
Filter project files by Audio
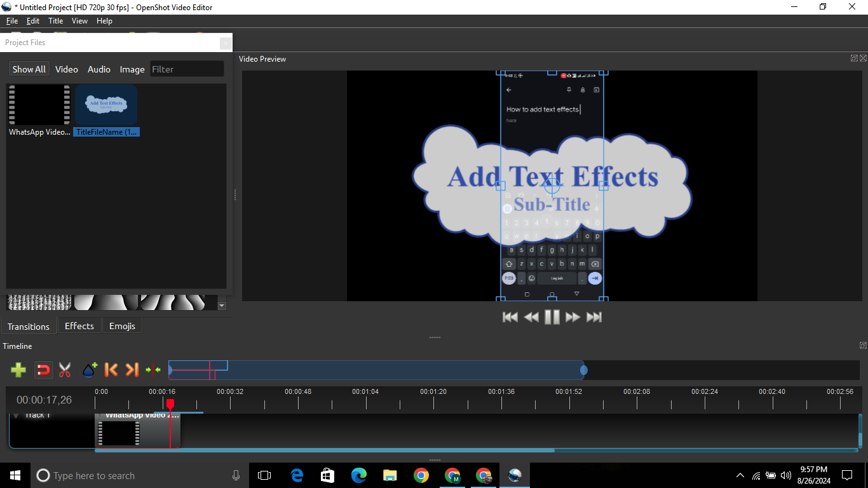pos(99,69)
